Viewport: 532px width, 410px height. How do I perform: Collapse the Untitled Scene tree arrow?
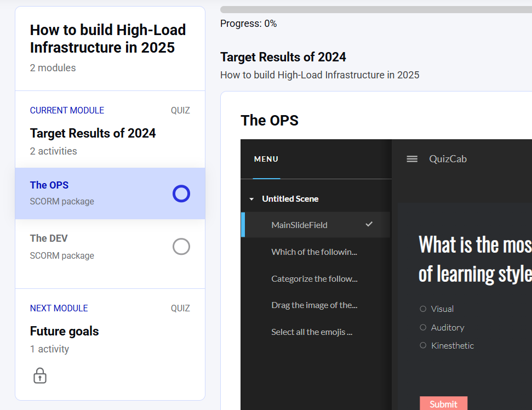[x=251, y=199]
